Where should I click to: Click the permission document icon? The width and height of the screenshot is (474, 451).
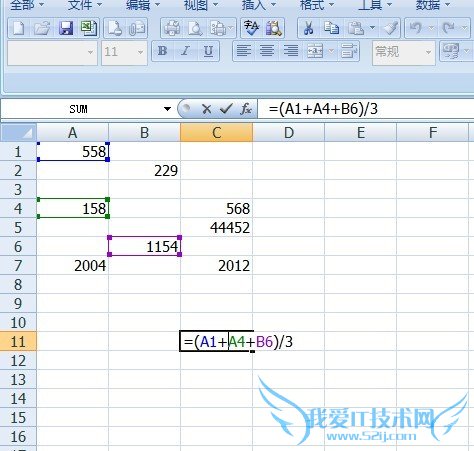pyautogui.click(x=115, y=28)
